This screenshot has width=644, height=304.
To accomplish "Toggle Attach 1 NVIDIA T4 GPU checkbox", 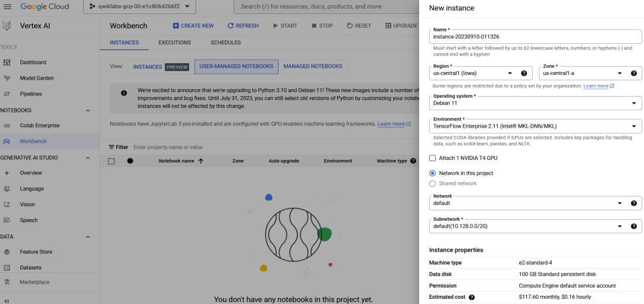I will click(x=432, y=158).
